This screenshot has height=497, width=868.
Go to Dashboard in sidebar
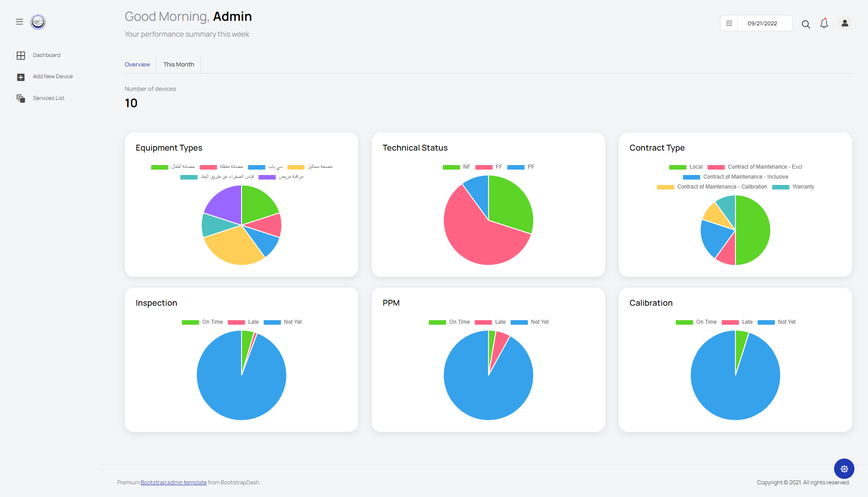(x=47, y=55)
